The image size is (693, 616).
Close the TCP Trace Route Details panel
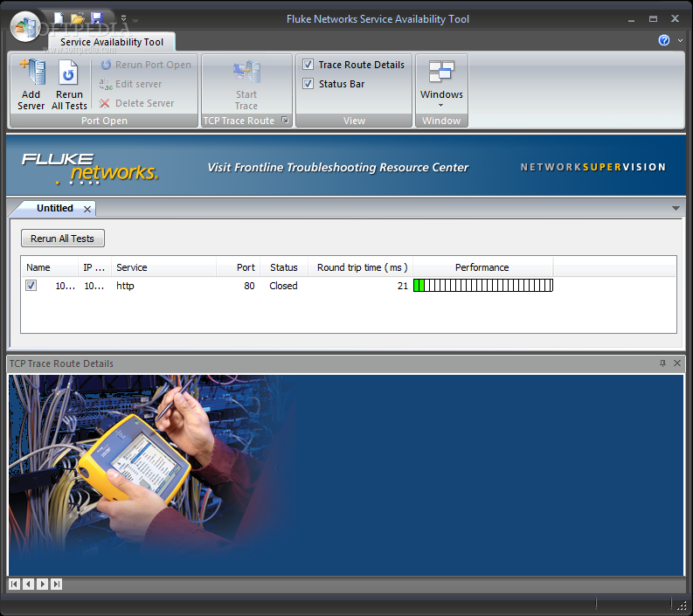(x=676, y=363)
